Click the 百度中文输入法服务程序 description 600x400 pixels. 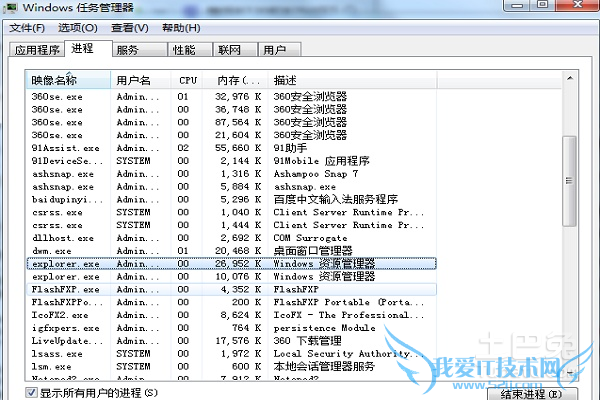point(336,199)
